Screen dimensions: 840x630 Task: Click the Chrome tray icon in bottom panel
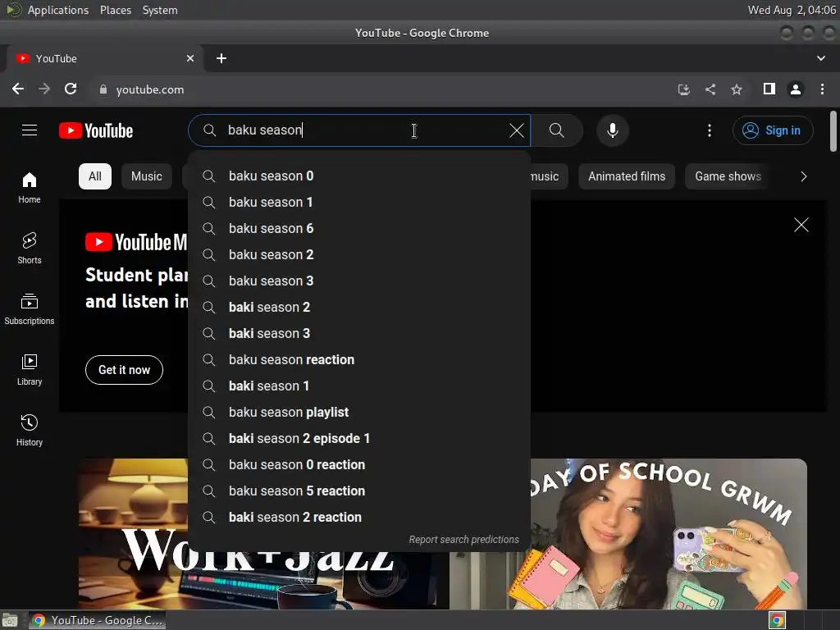pos(777,620)
